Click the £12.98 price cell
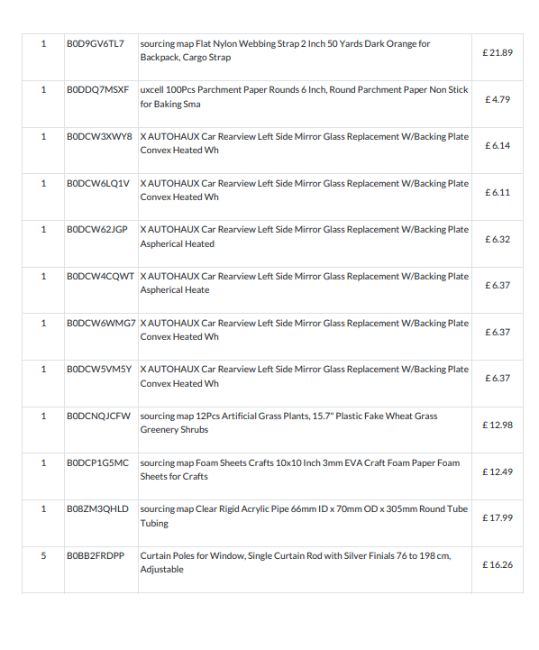 (x=497, y=425)
